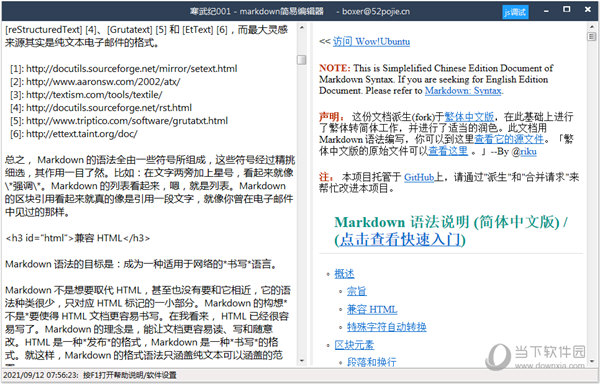The height and width of the screenshot is (384, 600).
Task: Click the 查看它的源文件 link
Action: coord(509,139)
